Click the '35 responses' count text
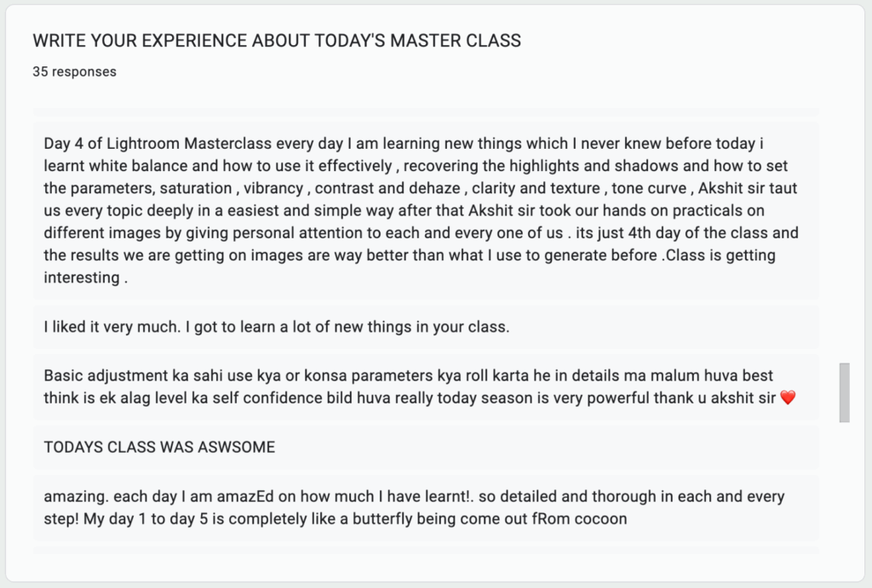872x588 pixels. pos(75,71)
